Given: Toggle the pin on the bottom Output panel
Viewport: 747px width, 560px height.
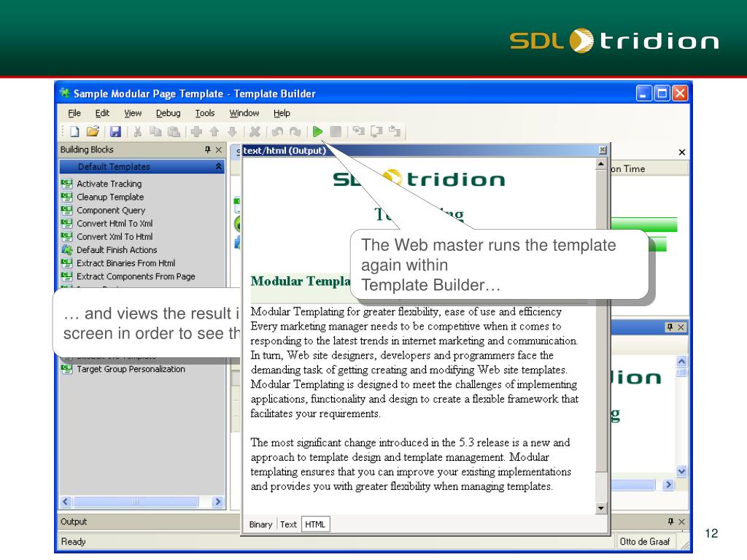Looking at the screenshot, I should [x=671, y=522].
